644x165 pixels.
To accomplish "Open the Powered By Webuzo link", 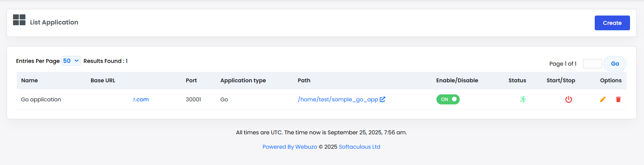I will tap(290, 147).
